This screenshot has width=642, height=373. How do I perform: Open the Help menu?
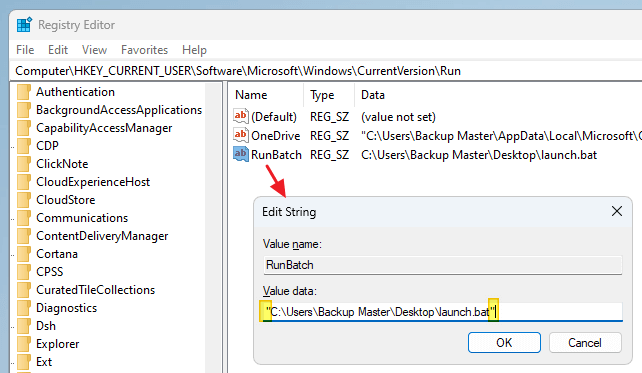pyautogui.click(x=194, y=50)
